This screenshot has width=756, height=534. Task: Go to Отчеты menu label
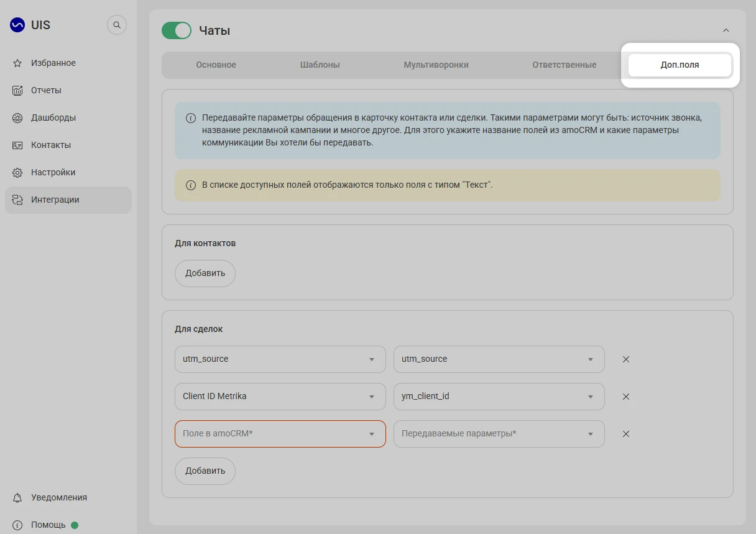point(46,90)
